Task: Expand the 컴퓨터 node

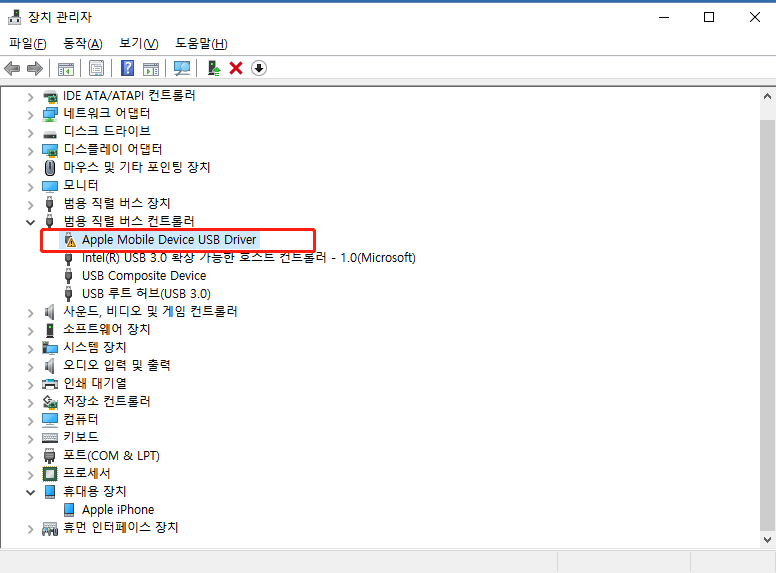Action: [31, 421]
